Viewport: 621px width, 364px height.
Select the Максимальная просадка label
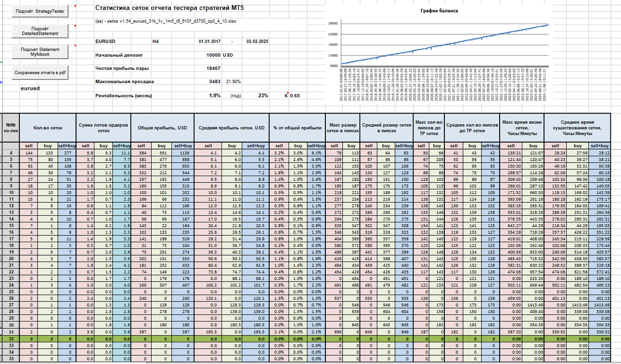point(125,82)
